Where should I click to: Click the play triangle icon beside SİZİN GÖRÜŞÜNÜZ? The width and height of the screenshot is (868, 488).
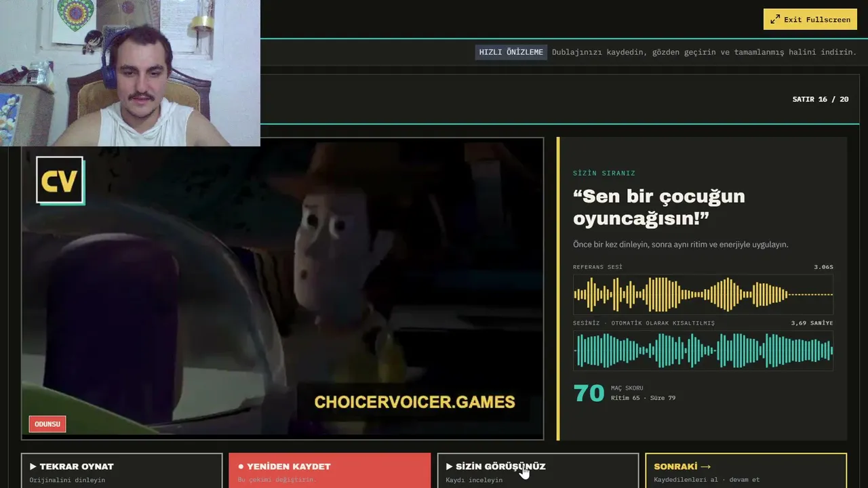pyautogui.click(x=449, y=466)
